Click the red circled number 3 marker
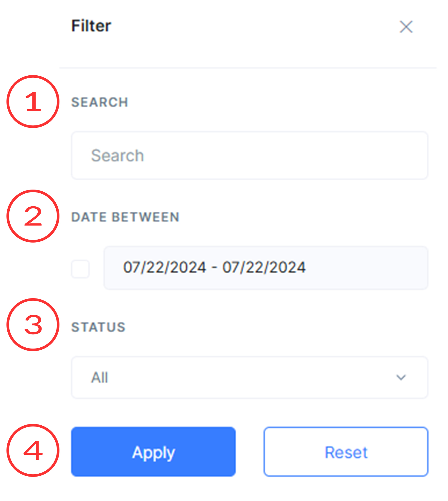 click(33, 325)
